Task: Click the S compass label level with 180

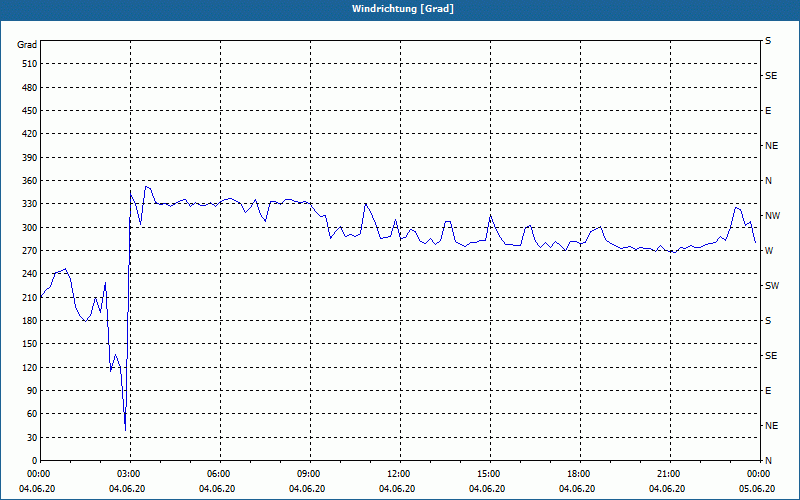Action: [768, 320]
